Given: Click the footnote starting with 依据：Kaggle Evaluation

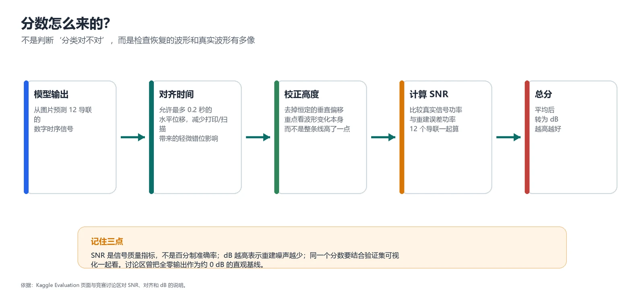Looking at the screenshot, I should tap(104, 285).
